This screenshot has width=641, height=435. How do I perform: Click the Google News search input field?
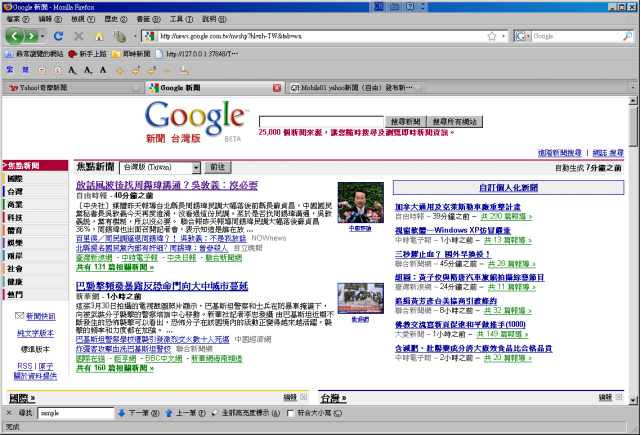321,121
